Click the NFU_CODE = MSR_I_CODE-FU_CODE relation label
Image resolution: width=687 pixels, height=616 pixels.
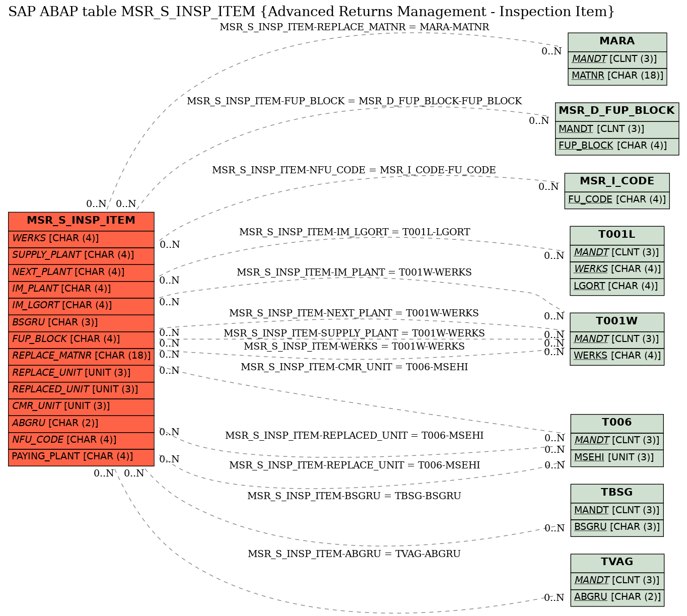[x=354, y=170]
